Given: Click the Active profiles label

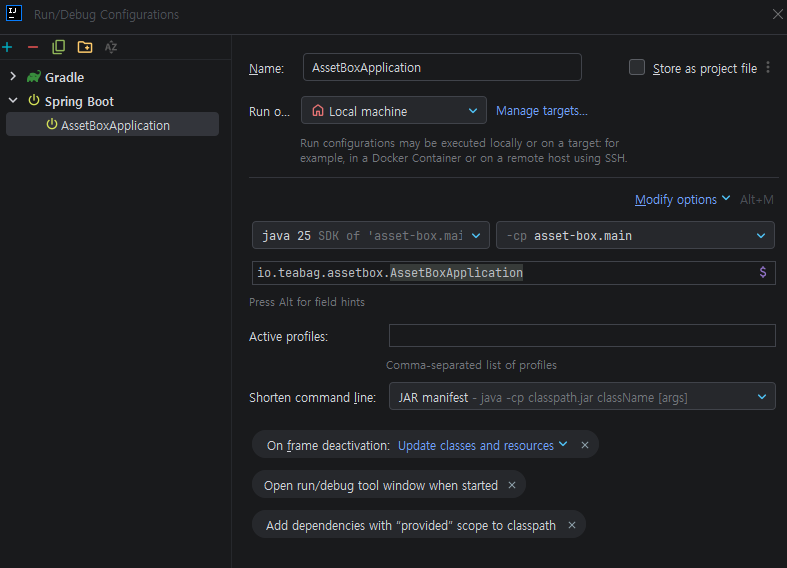Looking at the screenshot, I should (288, 336).
